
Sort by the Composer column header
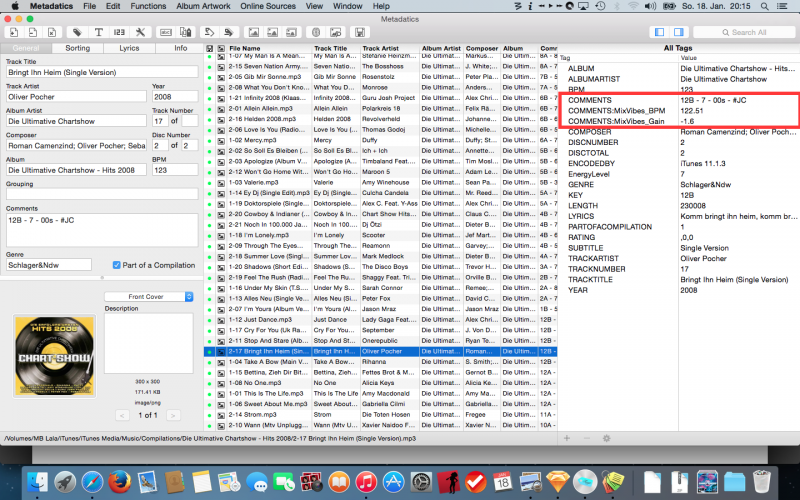coord(481,48)
